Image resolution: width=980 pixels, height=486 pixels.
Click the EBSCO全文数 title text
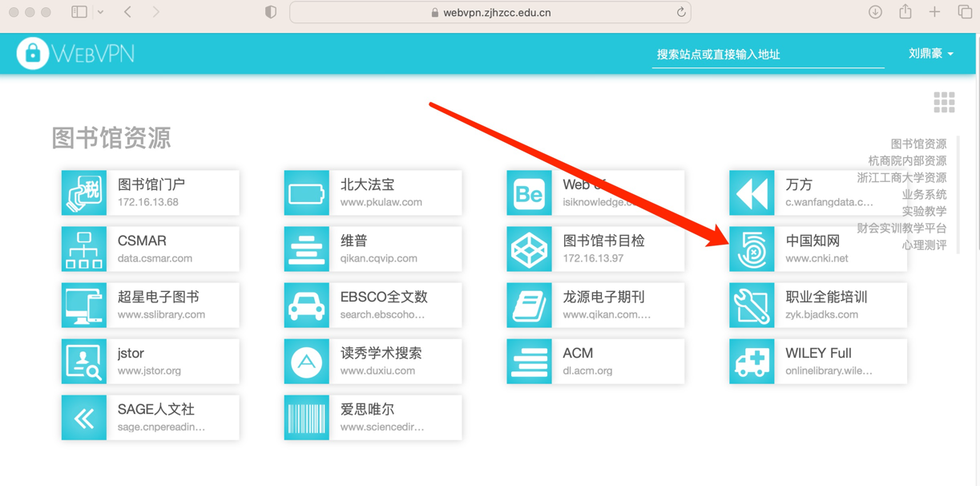[x=384, y=297]
